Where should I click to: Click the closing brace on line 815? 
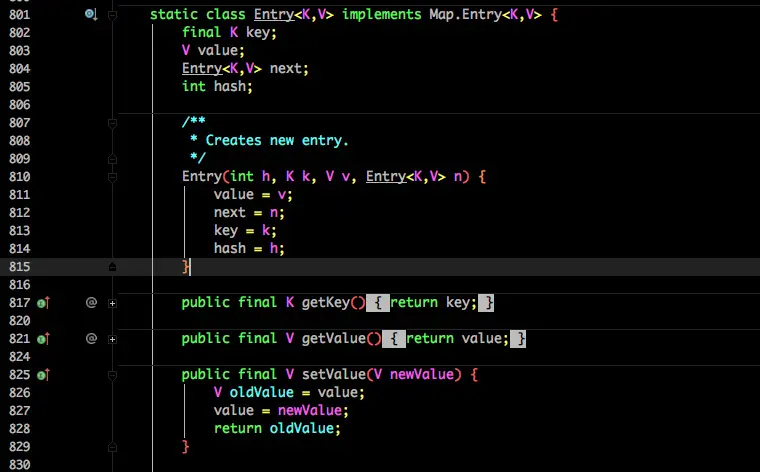[186, 267]
